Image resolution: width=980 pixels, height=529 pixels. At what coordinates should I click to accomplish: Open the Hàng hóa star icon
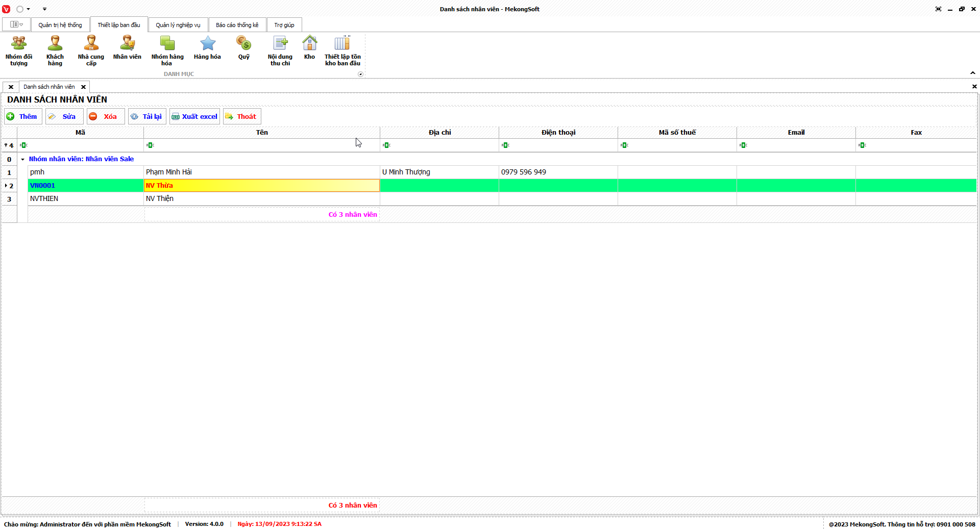click(x=207, y=48)
